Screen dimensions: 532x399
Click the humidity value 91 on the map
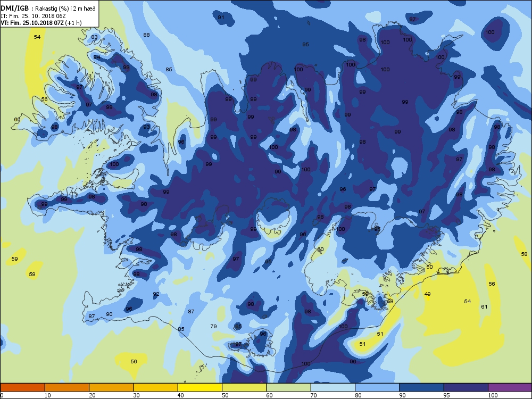pos(221,18)
